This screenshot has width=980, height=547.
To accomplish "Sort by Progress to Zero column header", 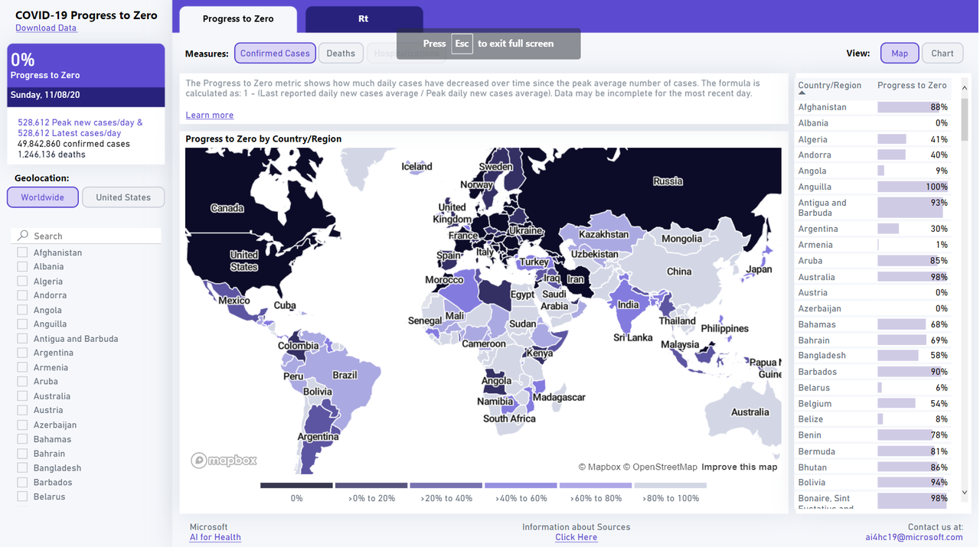I will (912, 86).
